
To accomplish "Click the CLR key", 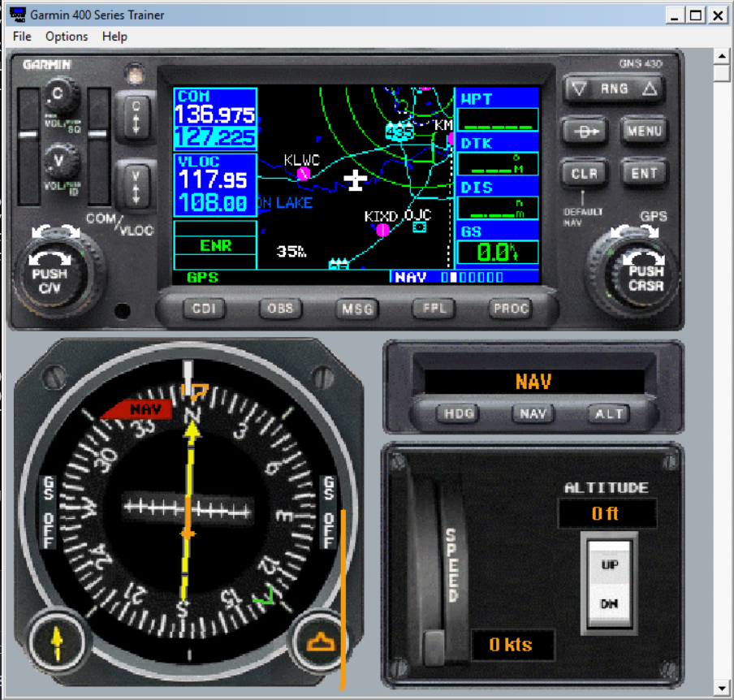I will click(x=585, y=174).
